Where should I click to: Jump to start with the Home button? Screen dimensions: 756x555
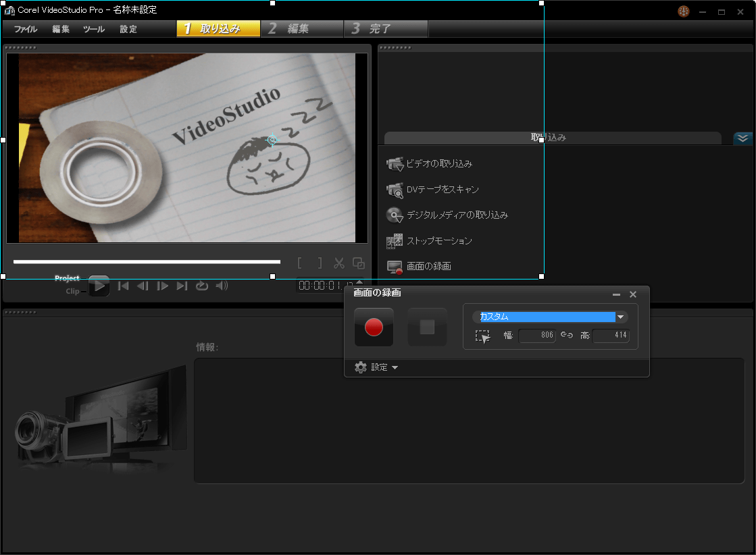point(124,286)
